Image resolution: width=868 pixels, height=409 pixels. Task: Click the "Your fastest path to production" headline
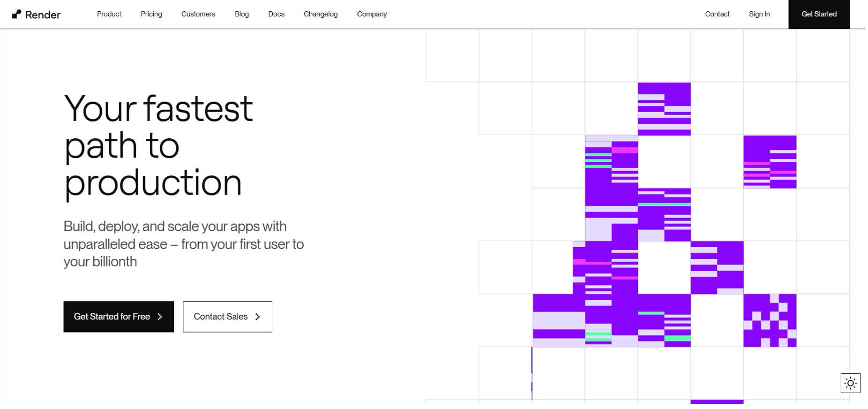pyautogui.click(x=158, y=145)
